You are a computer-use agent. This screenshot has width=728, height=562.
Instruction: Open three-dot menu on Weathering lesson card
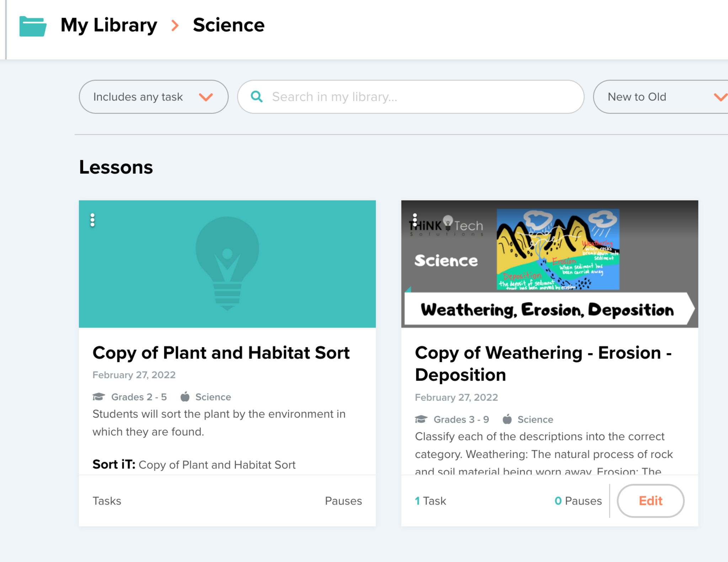(414, 220)
